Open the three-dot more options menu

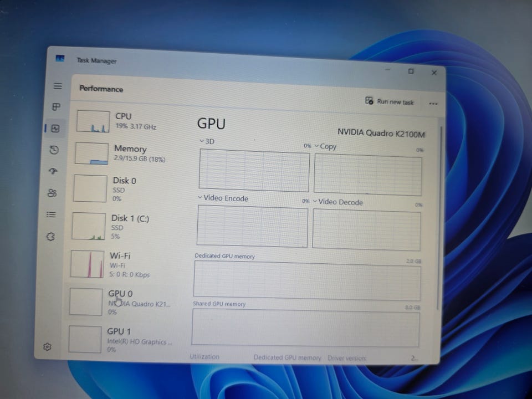point(433,104)
